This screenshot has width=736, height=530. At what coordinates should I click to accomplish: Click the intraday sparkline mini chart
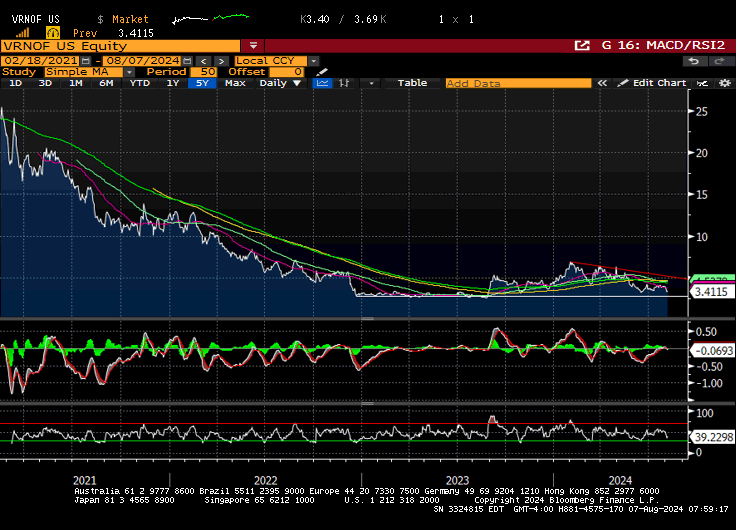click(x=211, y=19)
